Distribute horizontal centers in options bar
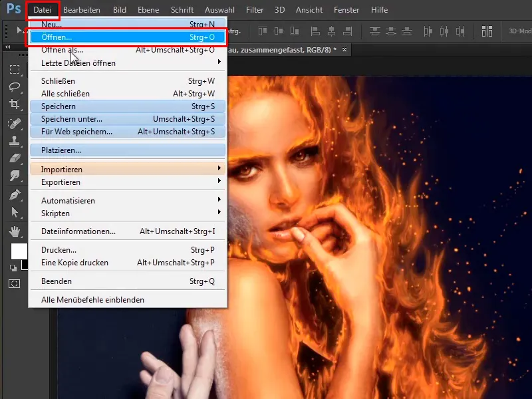The width and height of the screenshot is (532, 399). pos(444,31)
